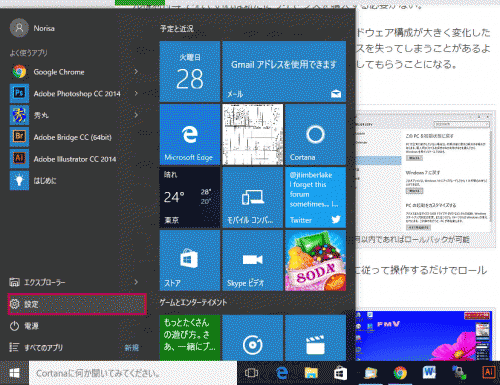
Task: Open 設定 settings from Start menu
Action: (77, 304)
